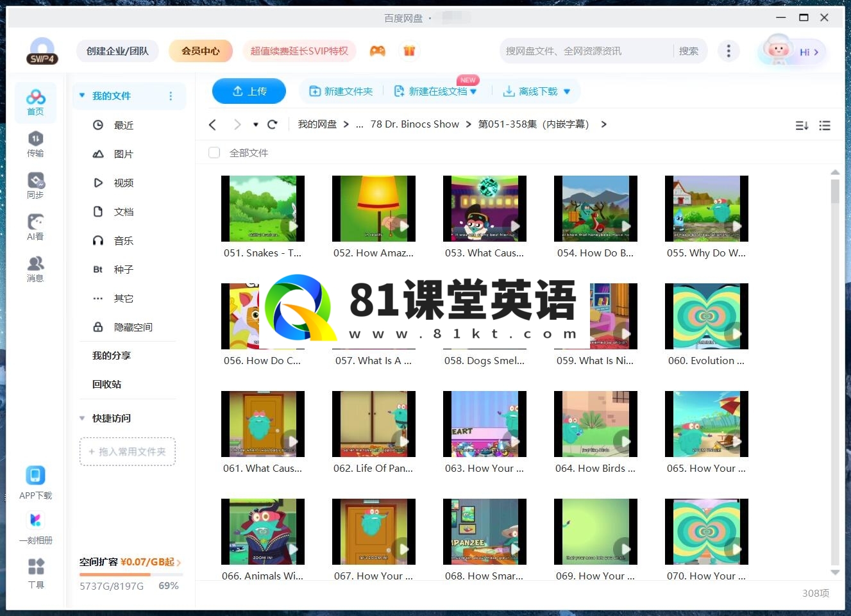The height and width of the screenshot is (616, 851).
Task: Select video 051. Snakes thumbnail
Action: 263,208
